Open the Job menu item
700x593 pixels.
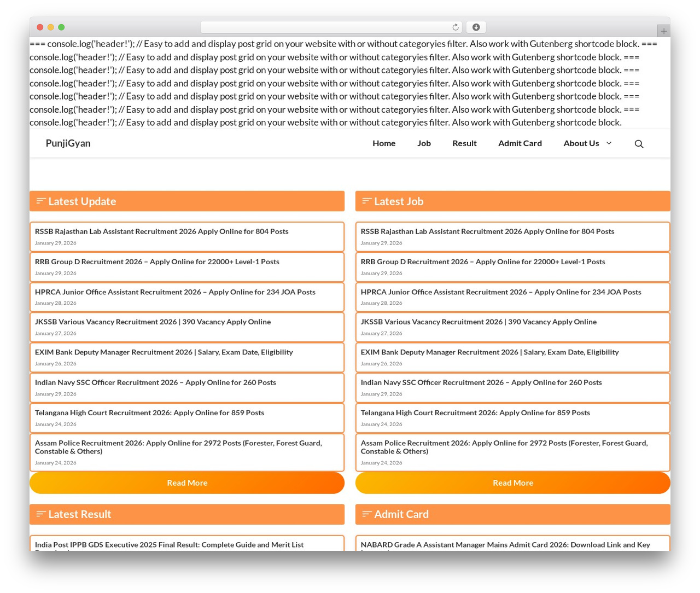[424, 143]
